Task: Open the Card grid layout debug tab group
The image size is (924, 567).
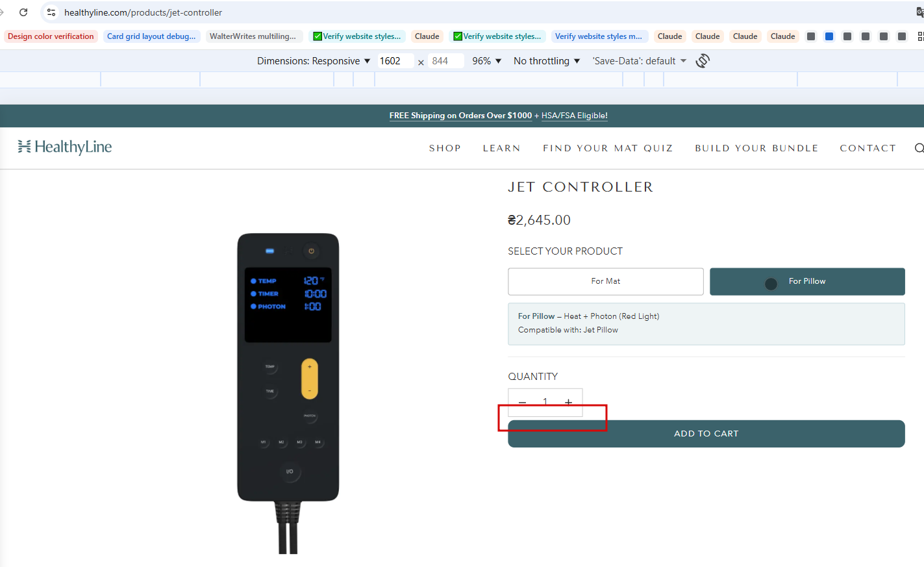Action: [x=151, y=36]
